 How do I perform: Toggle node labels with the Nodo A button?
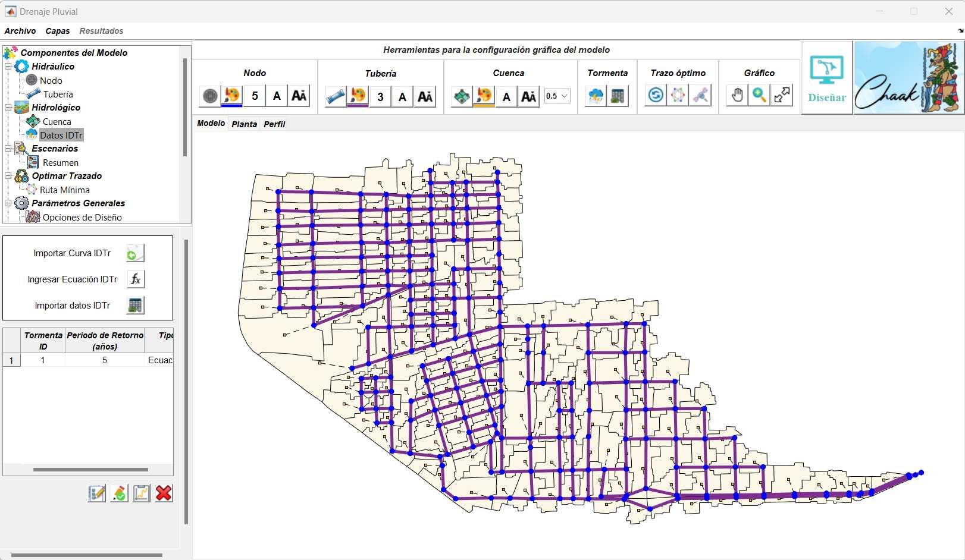coord(277,96)
